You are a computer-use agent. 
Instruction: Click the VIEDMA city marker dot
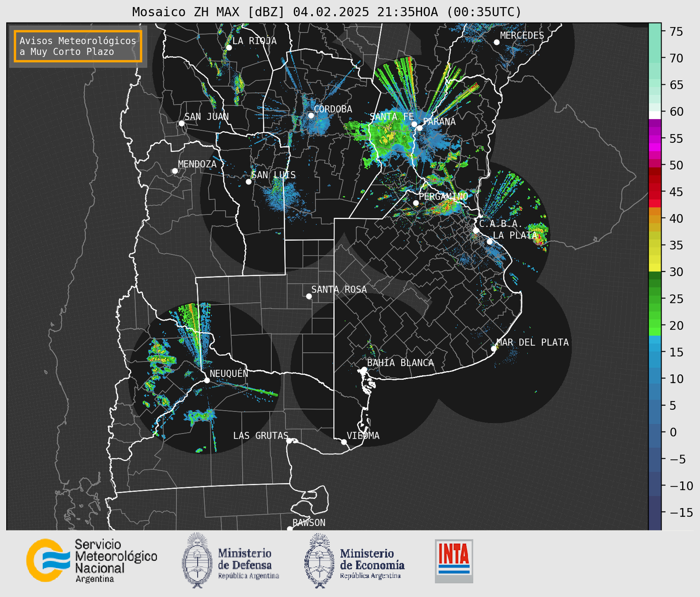tap(344, 442)
